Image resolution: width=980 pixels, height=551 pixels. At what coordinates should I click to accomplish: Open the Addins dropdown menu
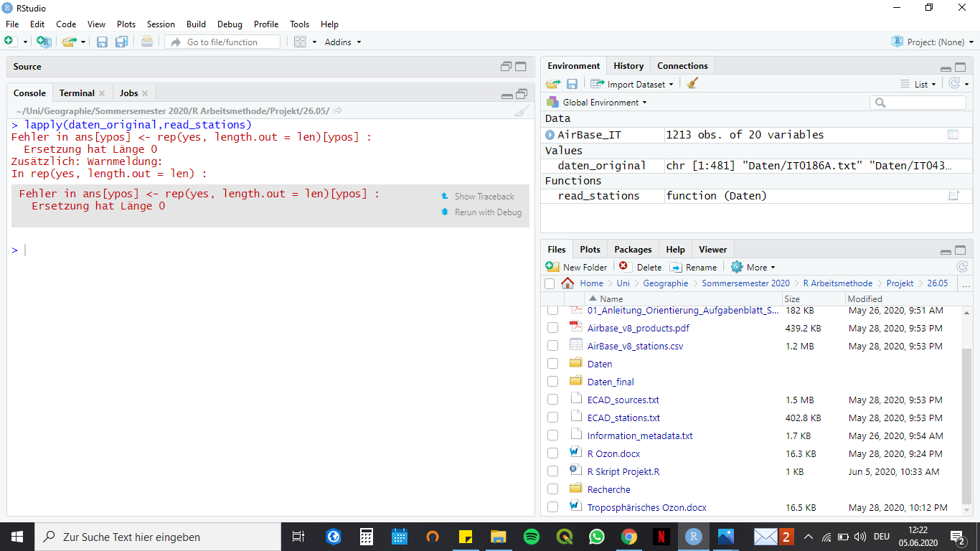point(343,42)
